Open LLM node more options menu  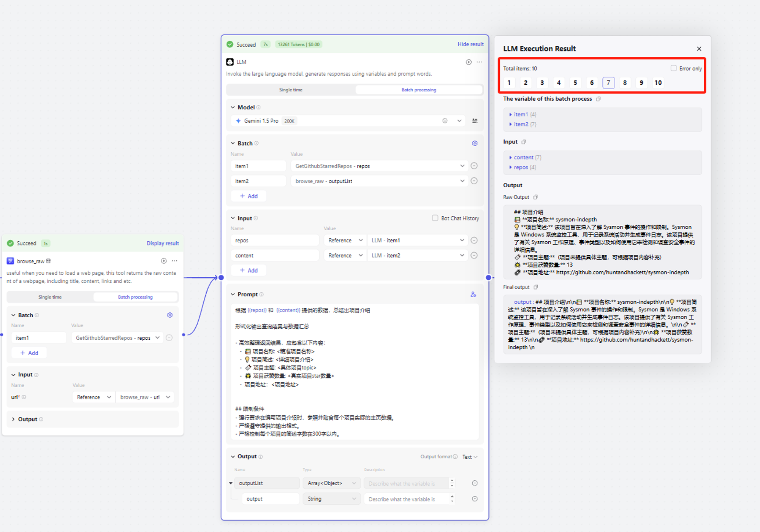pos(480,62)
